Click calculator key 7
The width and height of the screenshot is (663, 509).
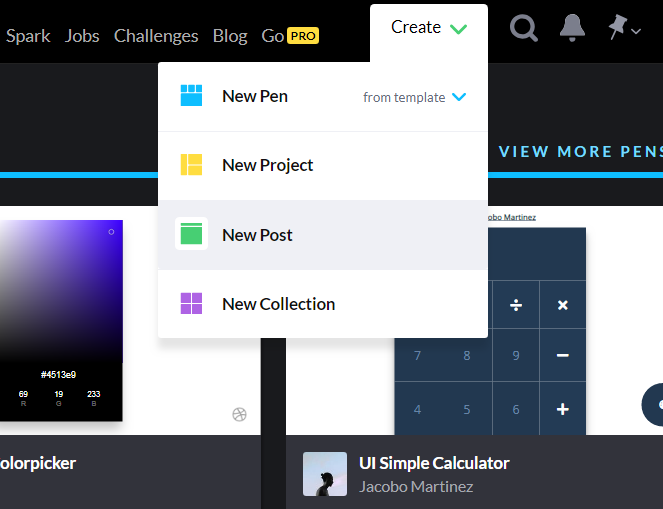[417, 356]
